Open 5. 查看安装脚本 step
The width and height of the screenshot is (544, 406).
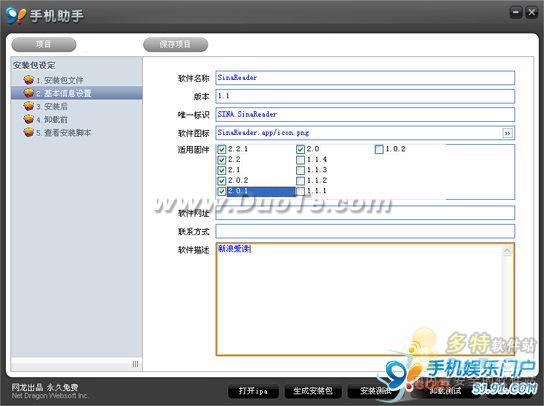[77, 133]
